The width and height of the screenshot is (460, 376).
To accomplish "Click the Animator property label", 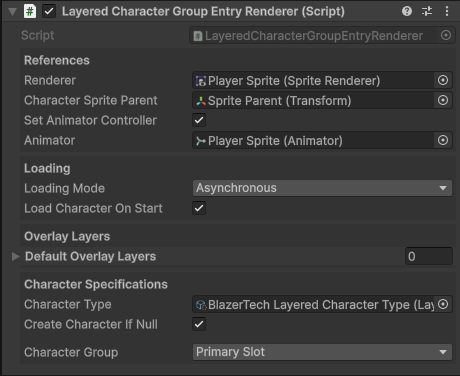I will 50,140.
